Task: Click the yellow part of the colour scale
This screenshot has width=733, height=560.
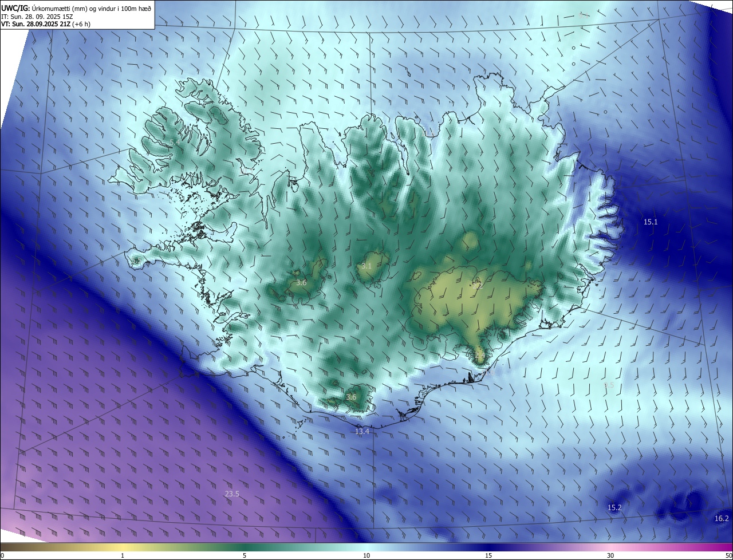Action: (x=123, y=547)
